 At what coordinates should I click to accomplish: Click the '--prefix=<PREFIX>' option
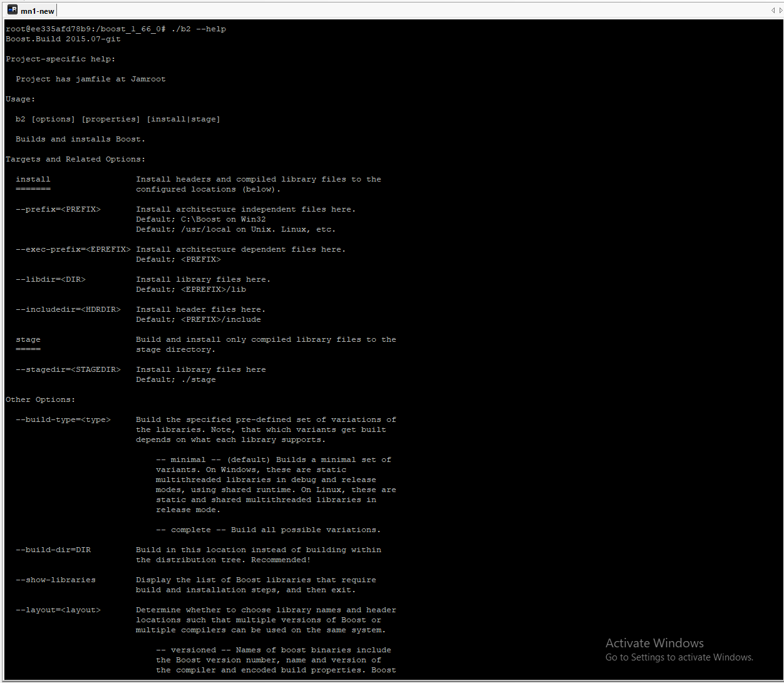(58, 209)
